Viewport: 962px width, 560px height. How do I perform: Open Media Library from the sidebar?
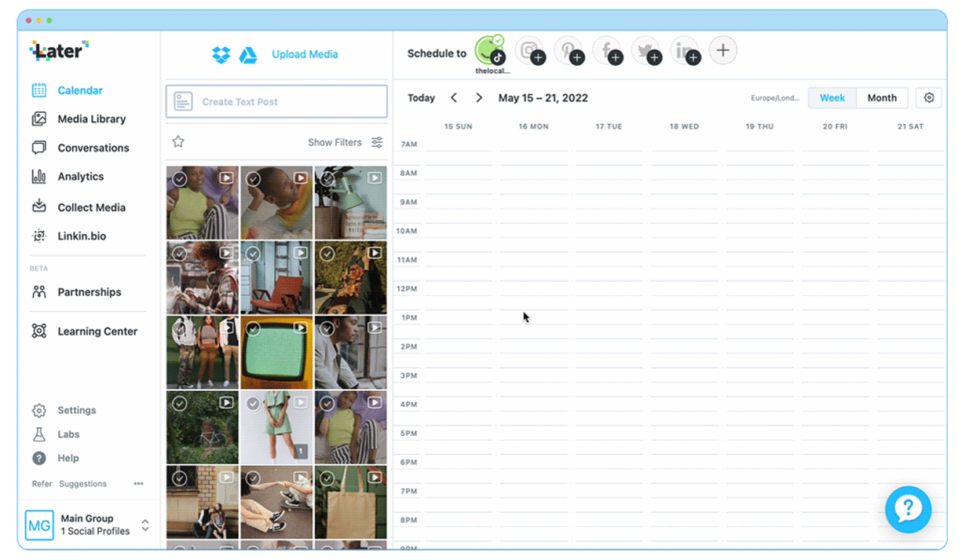79,119
